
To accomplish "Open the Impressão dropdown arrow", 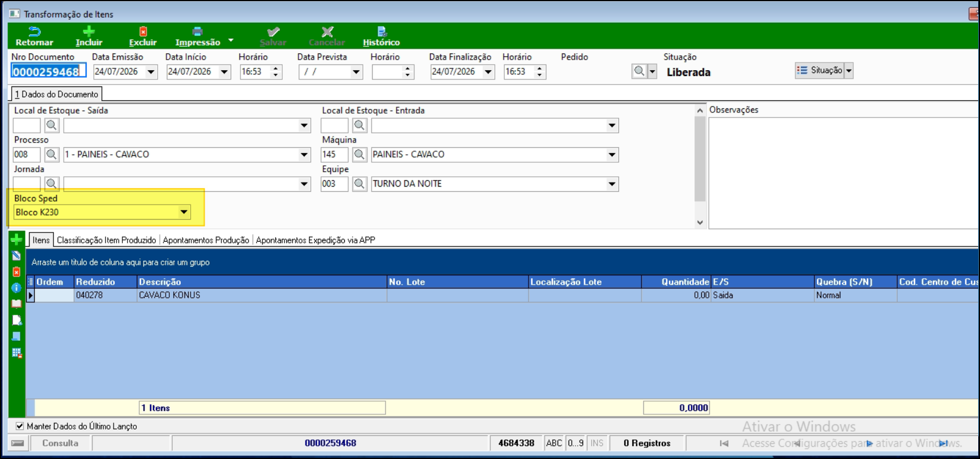I will coord(231,40).
